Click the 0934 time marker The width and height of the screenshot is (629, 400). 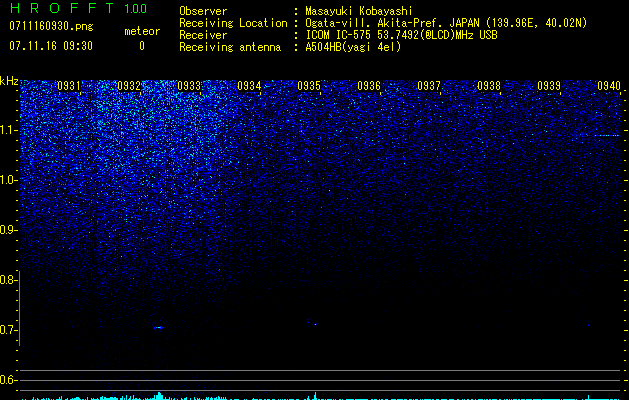[249, 86]
